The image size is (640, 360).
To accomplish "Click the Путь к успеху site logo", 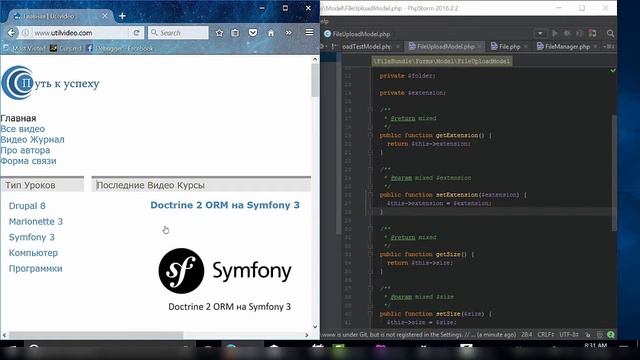I will click(51, 83).
